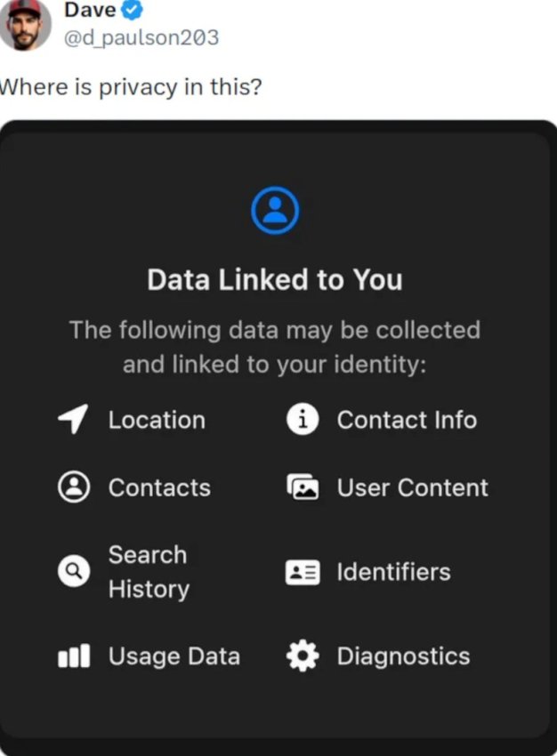This screenshot has width=557, height=756.
Task: Click Dave's profile avatar picture
Action: click(25, 26)
